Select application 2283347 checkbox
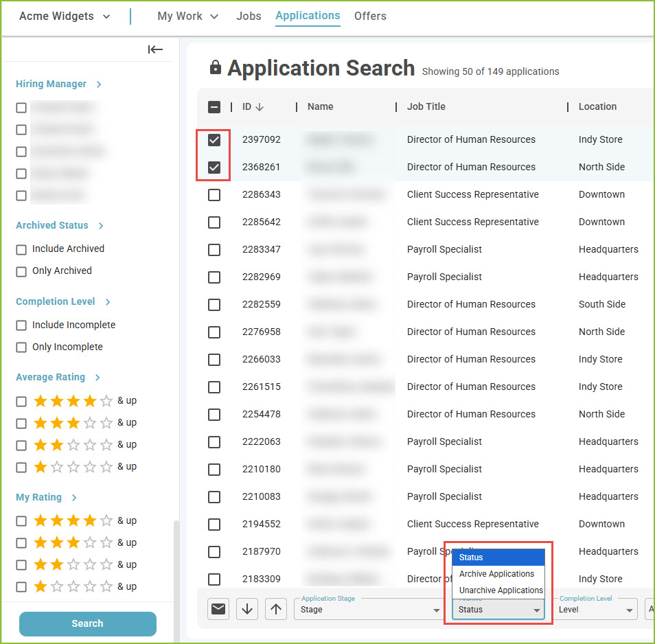Image resolution: width=655 pixels, height=644 pixels. click(x=214, y=250)
